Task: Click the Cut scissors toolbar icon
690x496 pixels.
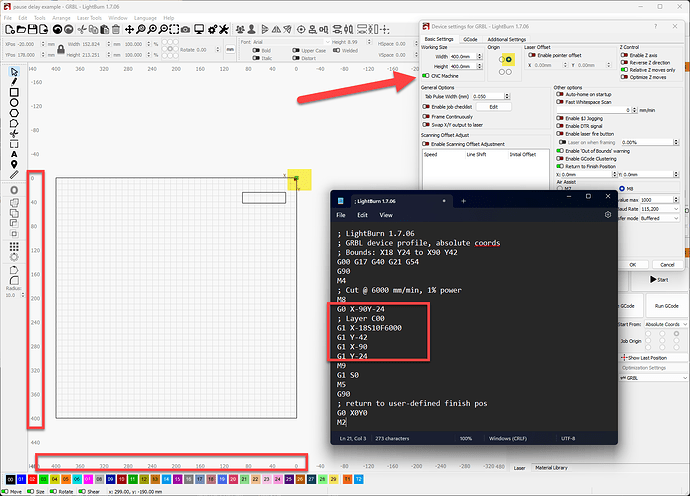Action: pyautogui.click(x=82, y=29)
